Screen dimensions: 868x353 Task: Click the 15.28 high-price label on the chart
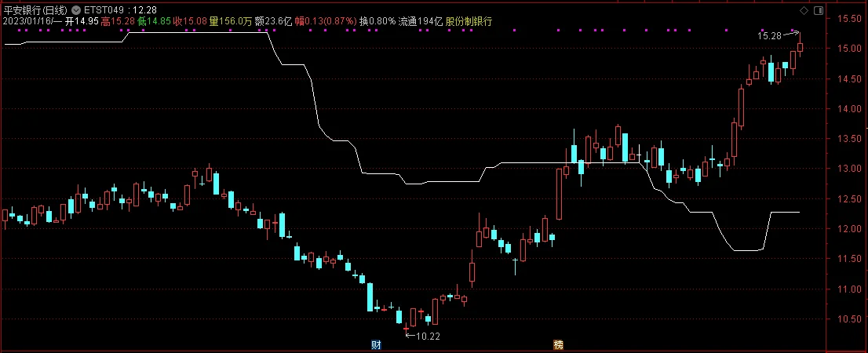click(769, 36)
